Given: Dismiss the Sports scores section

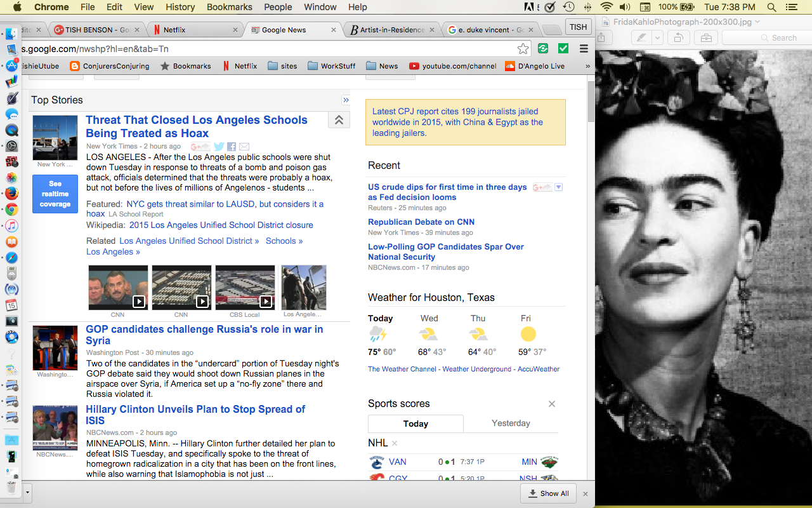Looking at the screenshot, I should pyautogui.click(x=552, y=404).
